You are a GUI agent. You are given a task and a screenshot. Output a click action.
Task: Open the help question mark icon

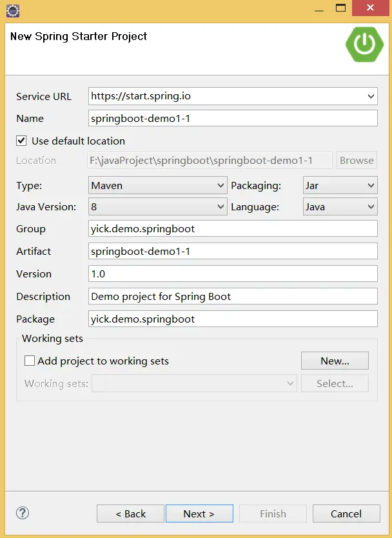tap(23, 513)
